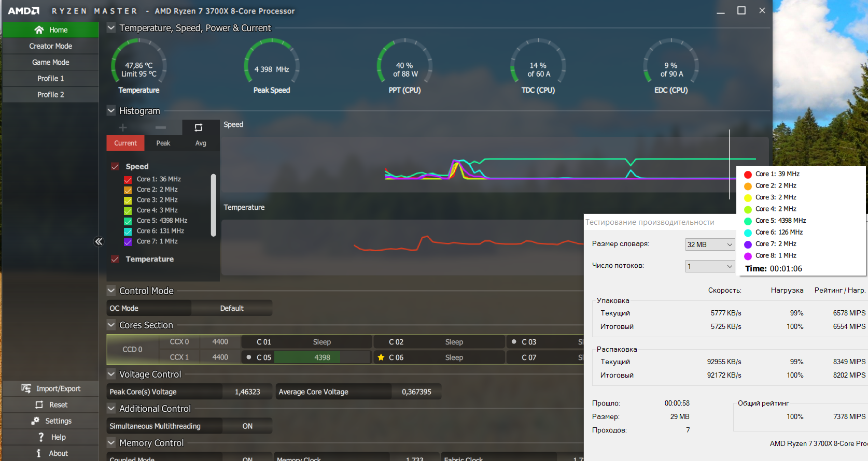This screenshot has width=868, height=461.
Task: Click the red Core 1 dot in the legend popup
Action: pos(748,175)
